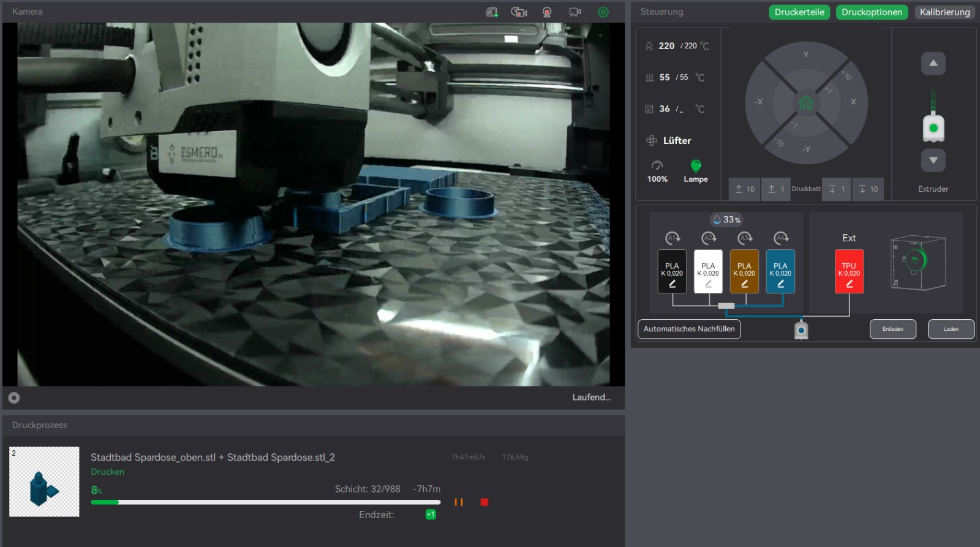Home the axes with the house icon
980x547 pixels.
(805, 103)
